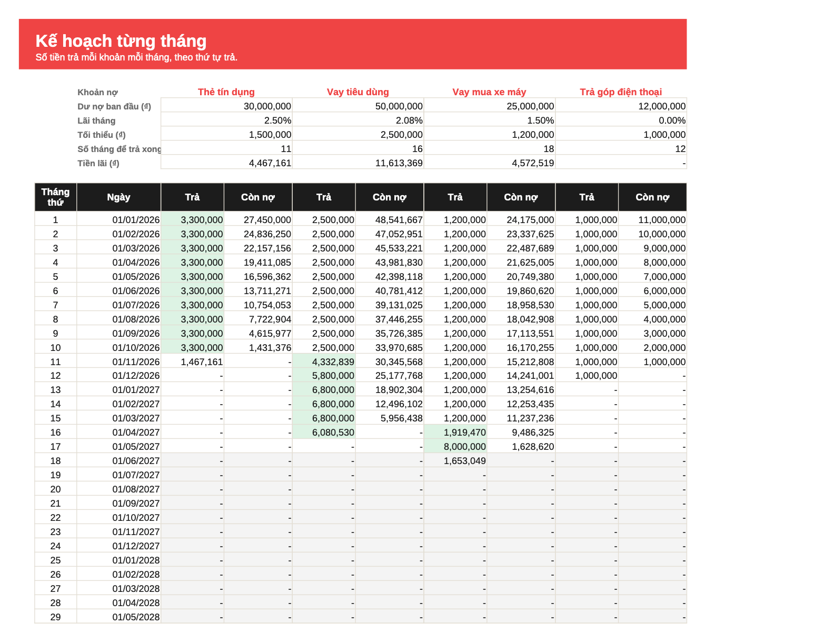Click the 'Kế hoạch từng tháng' title
Screen dimensions: 834x644
121,41
